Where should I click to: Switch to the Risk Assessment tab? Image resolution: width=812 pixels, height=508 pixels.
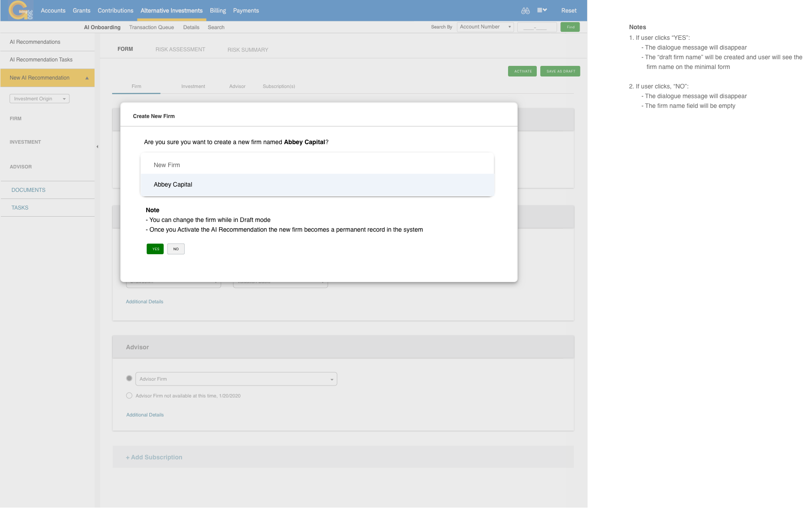[x=180, y=50]
